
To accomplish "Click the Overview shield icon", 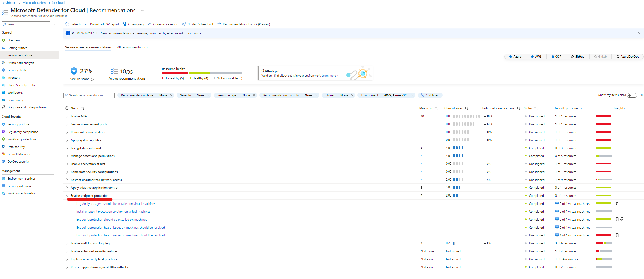I will click(x=3, y=40).
